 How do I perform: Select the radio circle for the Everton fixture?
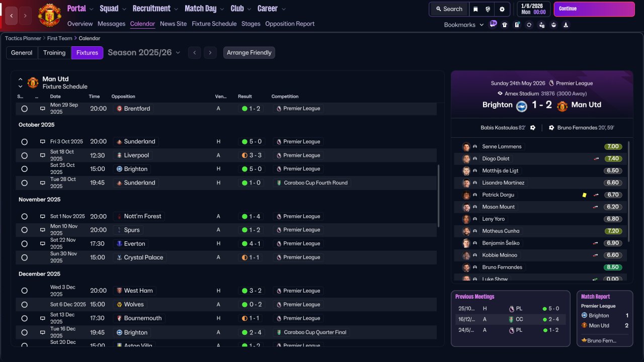24,244
